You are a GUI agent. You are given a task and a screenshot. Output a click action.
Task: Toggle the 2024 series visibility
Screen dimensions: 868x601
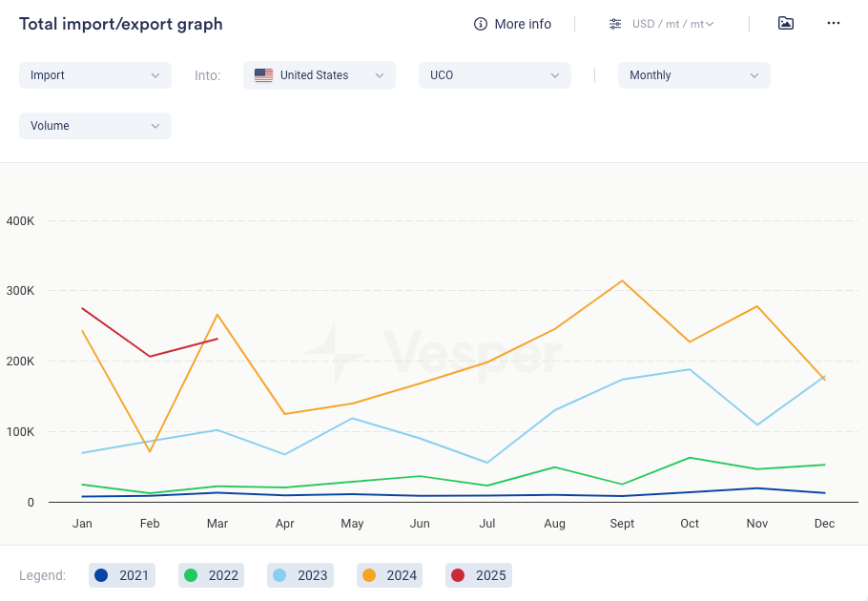point(389,575)
